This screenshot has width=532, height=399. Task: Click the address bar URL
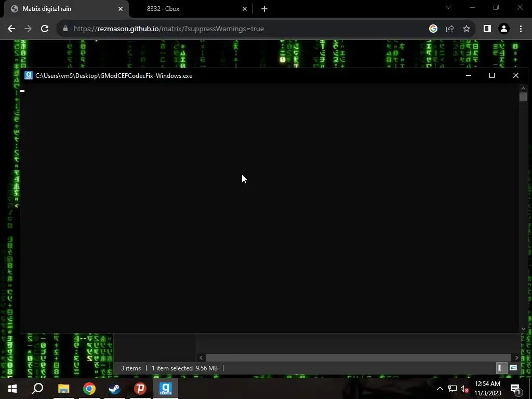(169, 29)
